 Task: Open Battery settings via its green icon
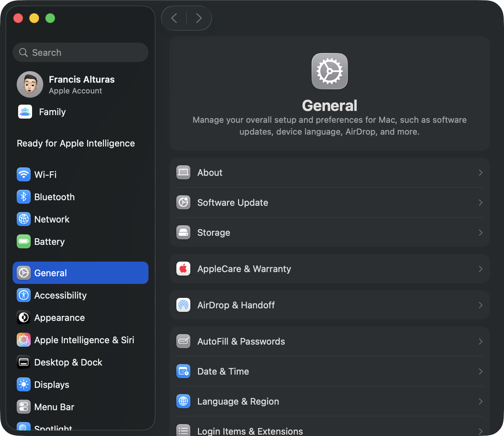pos(24,242)
